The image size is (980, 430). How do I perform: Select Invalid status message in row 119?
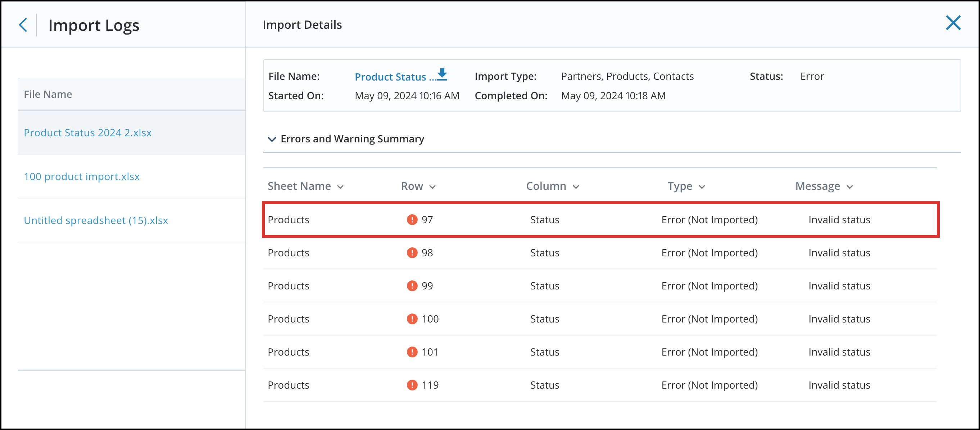pos(839,385)
